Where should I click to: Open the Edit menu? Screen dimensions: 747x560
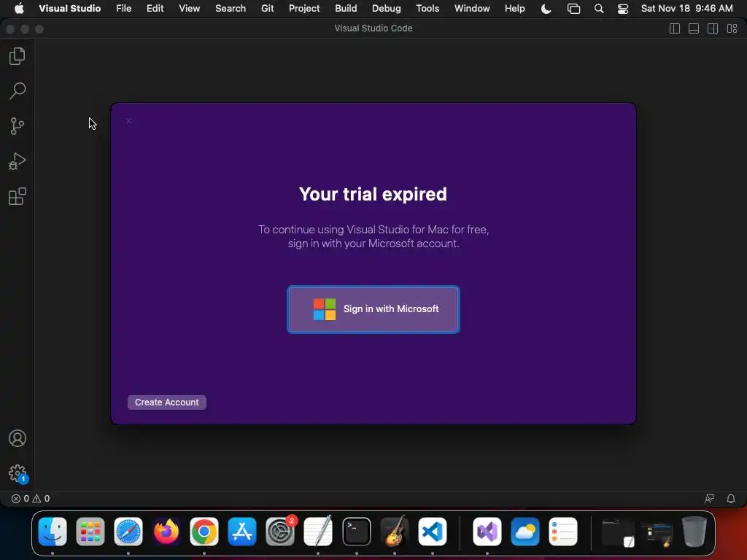tap(155, 8)
